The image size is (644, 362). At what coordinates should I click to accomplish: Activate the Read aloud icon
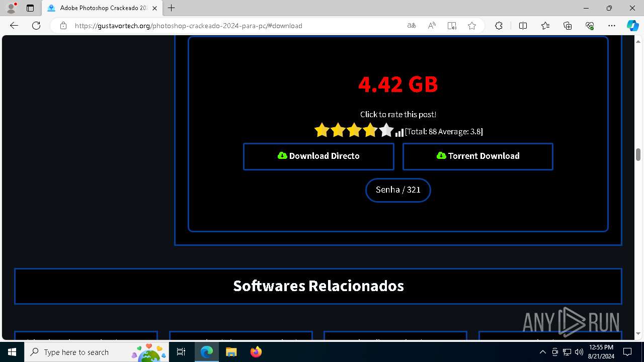click(x=432, y=26)
